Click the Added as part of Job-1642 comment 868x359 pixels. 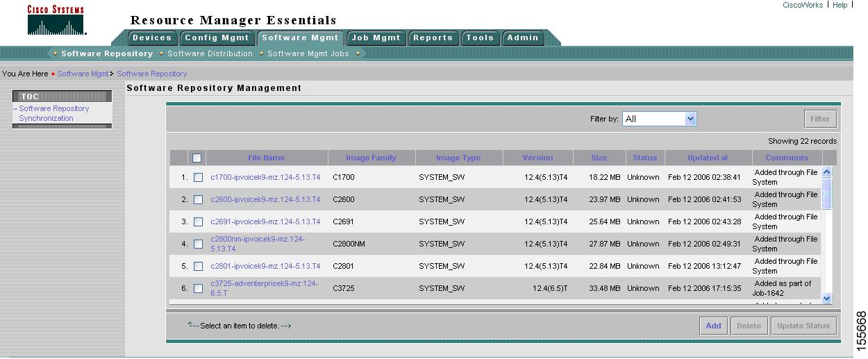783,288
